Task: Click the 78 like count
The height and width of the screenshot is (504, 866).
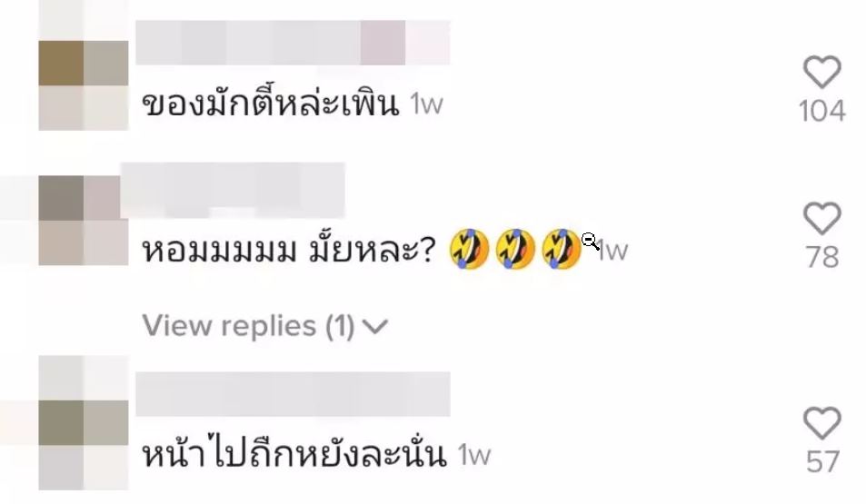Action: pos(822,258)
